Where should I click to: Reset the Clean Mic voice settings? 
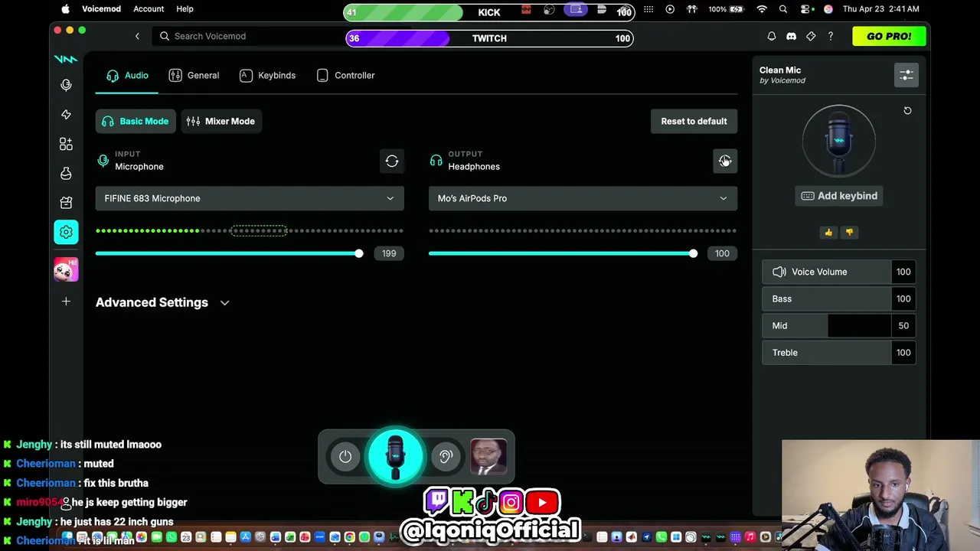[907, 111]
